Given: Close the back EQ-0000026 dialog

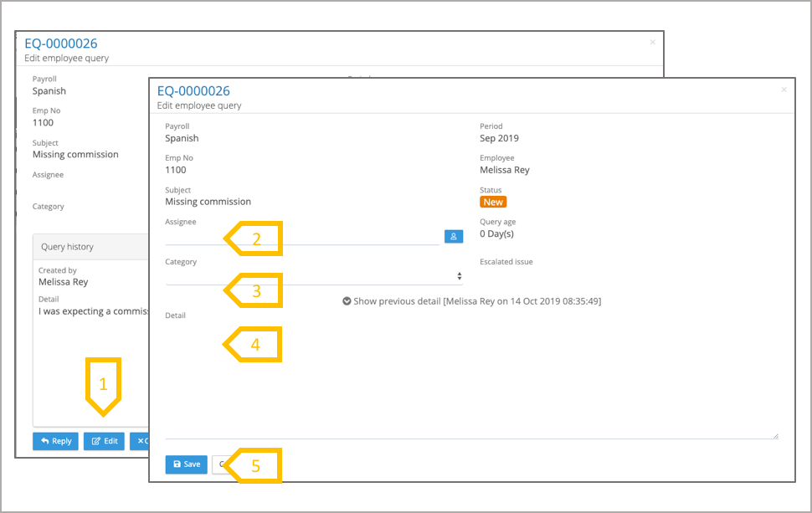Looking at the screenshot, I should pyautogui.click(x=653, y=42).
